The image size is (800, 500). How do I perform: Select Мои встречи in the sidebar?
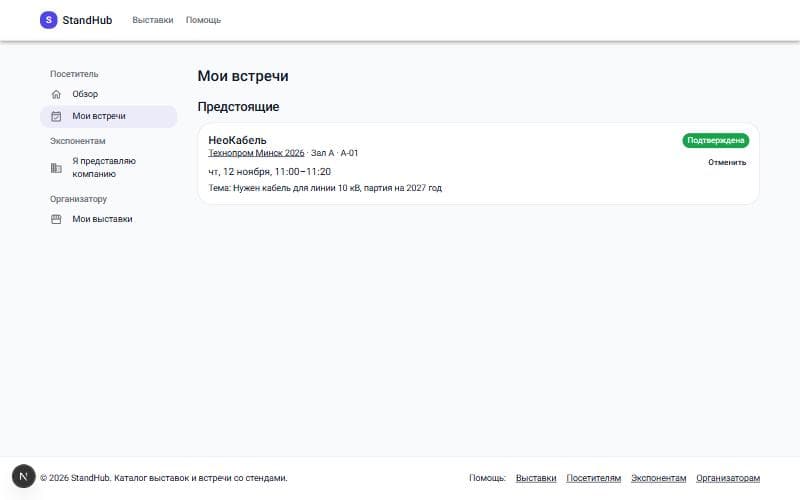(x=109, y=116)
